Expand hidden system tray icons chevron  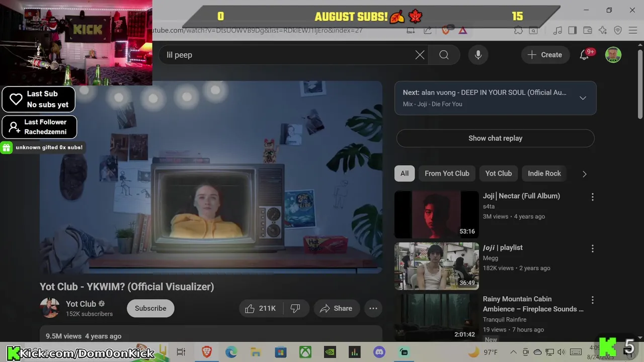click(x=513, y=352)
